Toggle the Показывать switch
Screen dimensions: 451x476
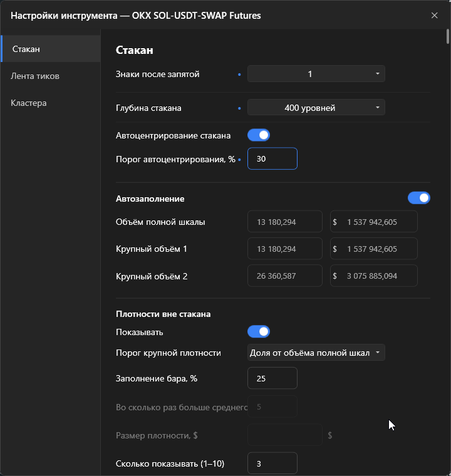tap(259, 331)
